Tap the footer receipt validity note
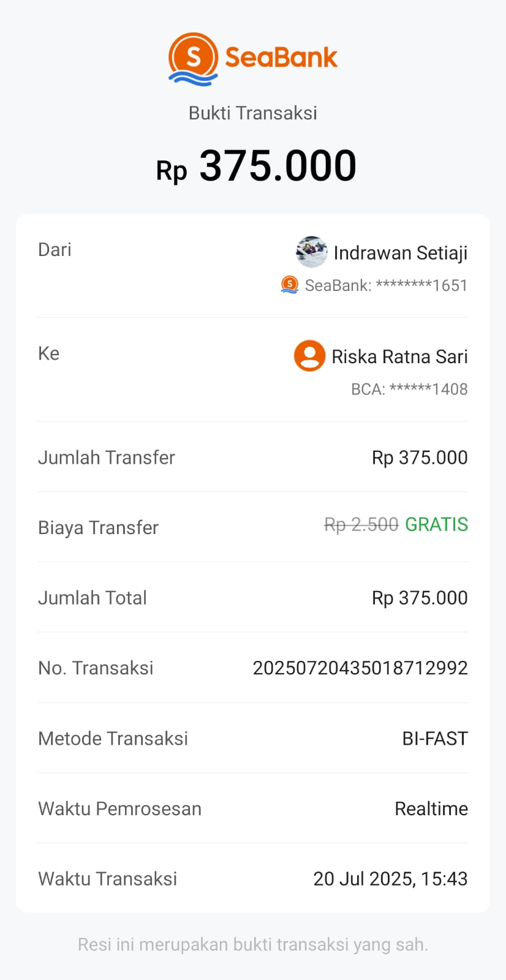 [x=252, y=944]
